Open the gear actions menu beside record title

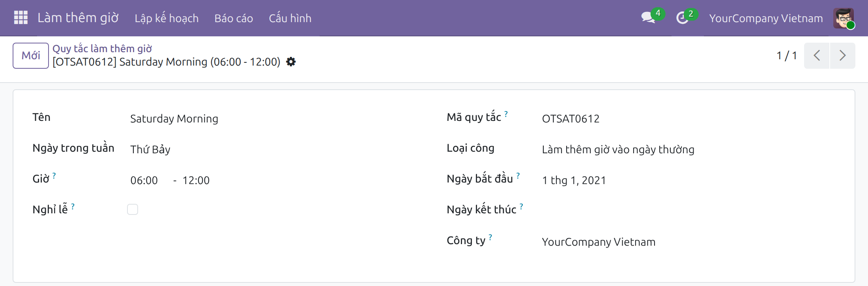coord(291,62)
